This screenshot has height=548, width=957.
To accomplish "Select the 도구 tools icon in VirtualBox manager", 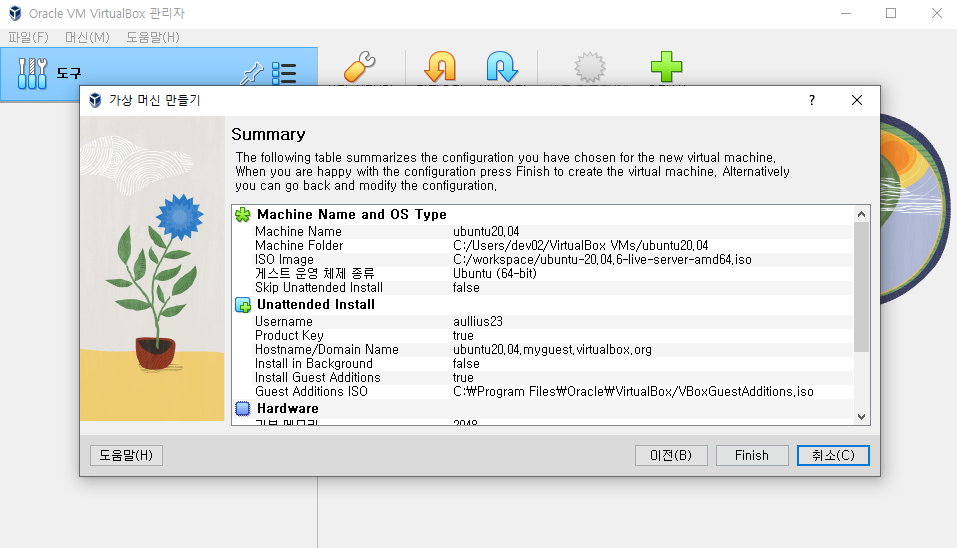I will tap(32, 73).
